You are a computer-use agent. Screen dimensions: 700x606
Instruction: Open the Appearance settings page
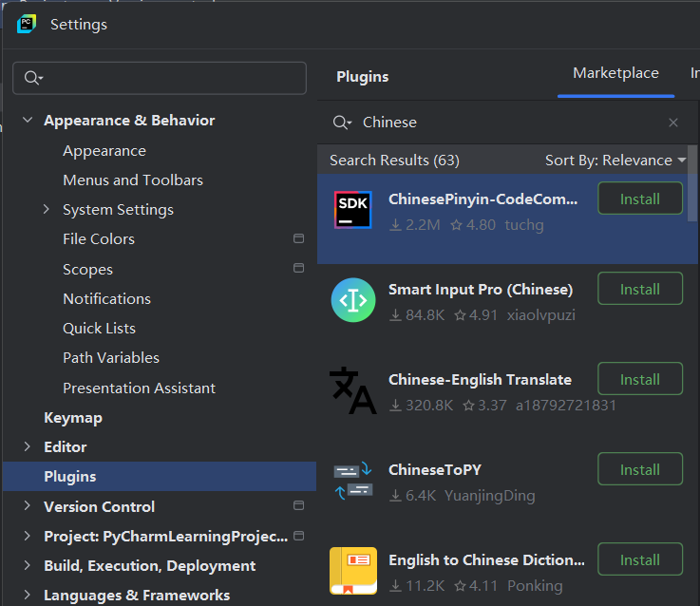point(104,151)
